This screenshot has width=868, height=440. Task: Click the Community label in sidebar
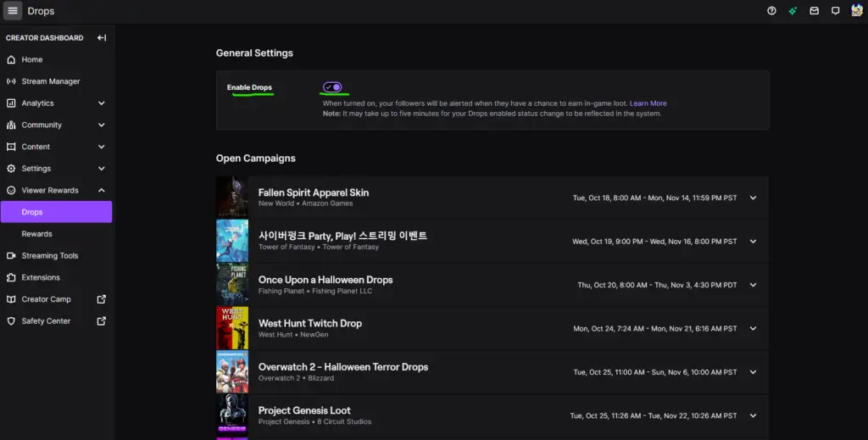[x=42, y=125]
